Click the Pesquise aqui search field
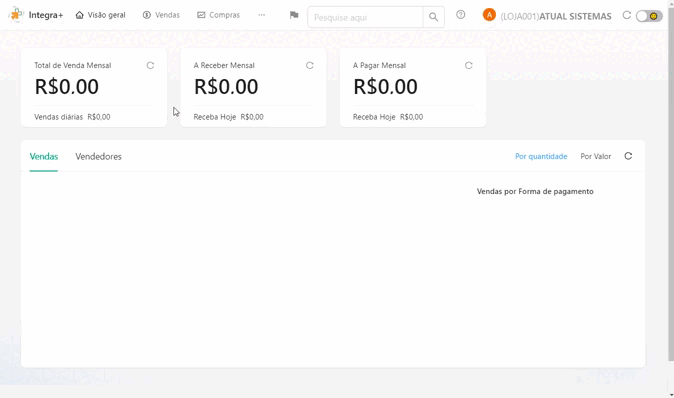The width and height of the screenshot is (674, 398). coord(365,17)
